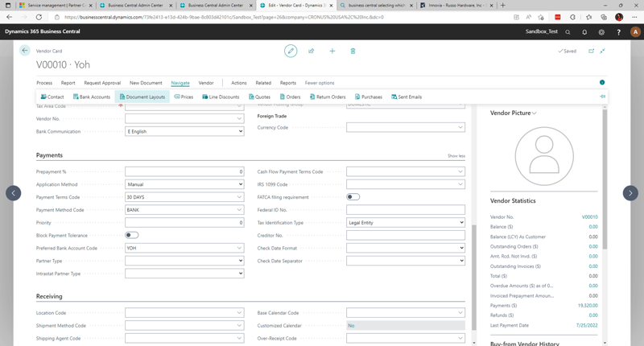644x346 pixels.
Task: Click the plus icon to create new vendor
Action: coord(332,51)
